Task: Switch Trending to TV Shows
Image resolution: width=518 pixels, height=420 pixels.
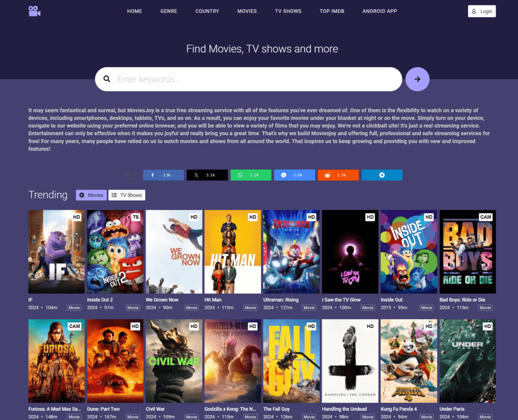Action: tap(126, 195)
